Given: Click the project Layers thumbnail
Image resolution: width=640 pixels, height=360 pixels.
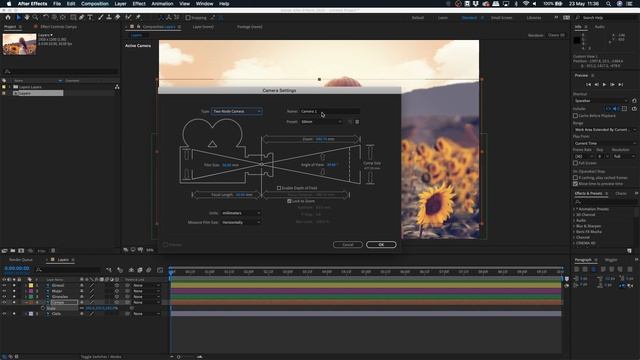Looking at the screenshot, I should [19, 44].
